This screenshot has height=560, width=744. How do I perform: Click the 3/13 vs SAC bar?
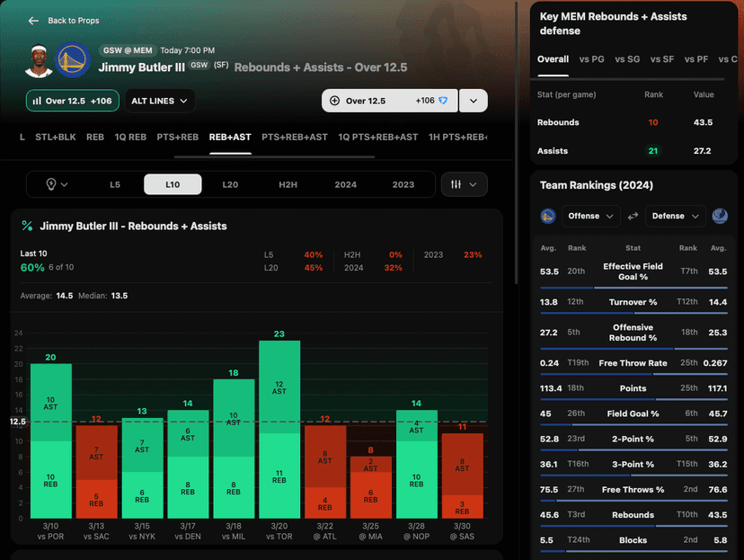(96, 472)
